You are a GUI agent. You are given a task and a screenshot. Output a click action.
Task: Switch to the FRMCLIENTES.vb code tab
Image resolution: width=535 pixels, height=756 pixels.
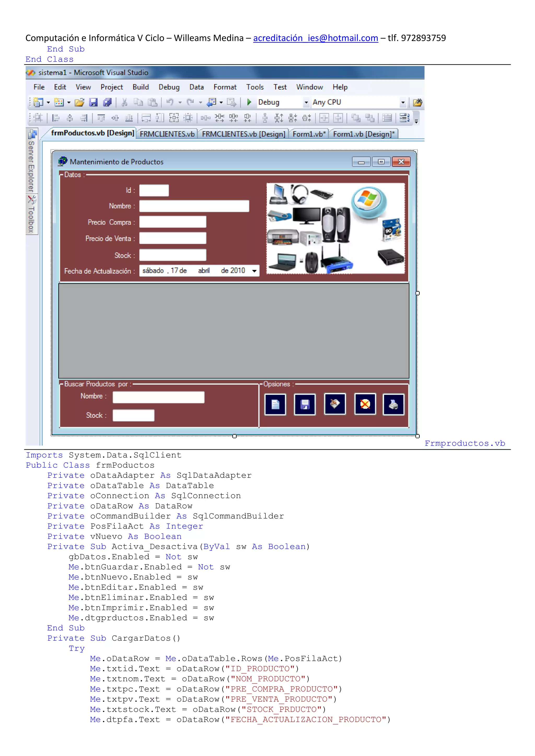click(167, 134)
